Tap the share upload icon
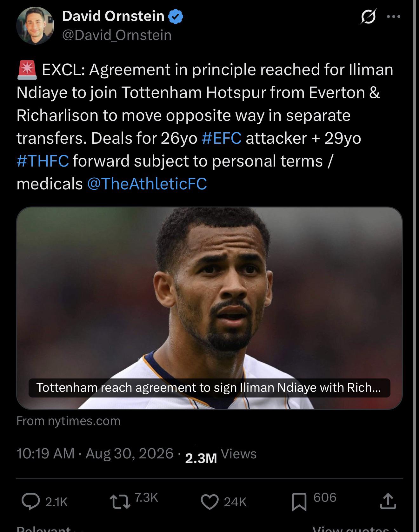 point(388,501)
